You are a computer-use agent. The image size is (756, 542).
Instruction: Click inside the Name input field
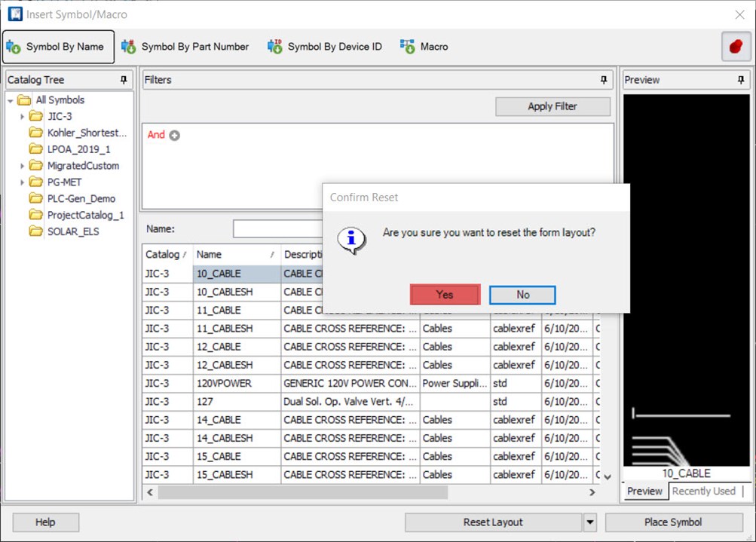(279, 228)
